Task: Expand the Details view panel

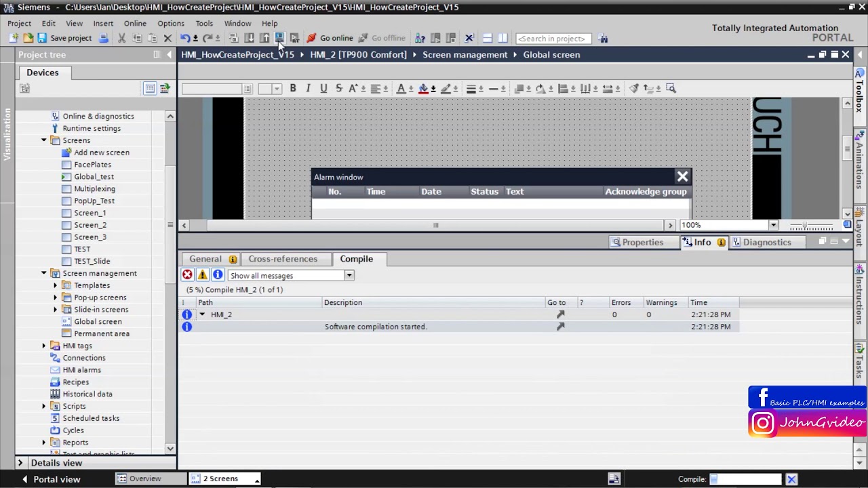Action: (x=20, y=463)
